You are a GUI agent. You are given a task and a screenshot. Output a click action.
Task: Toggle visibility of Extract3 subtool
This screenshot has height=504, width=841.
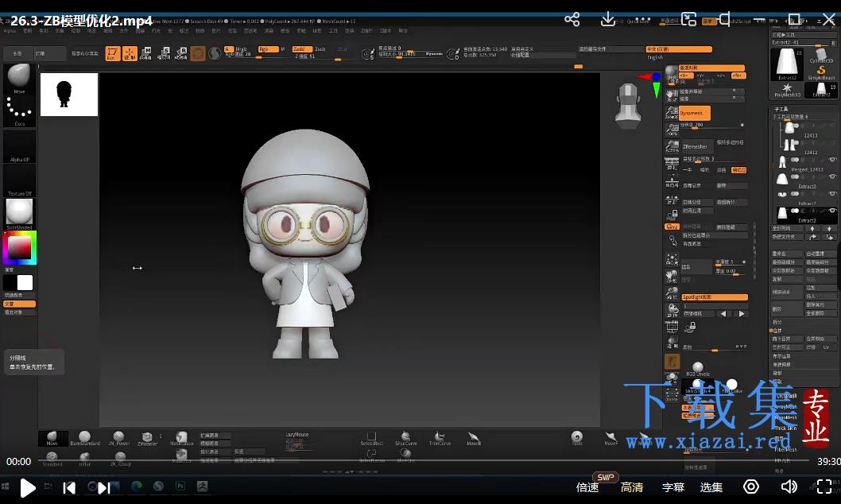(x=832, y=176)
